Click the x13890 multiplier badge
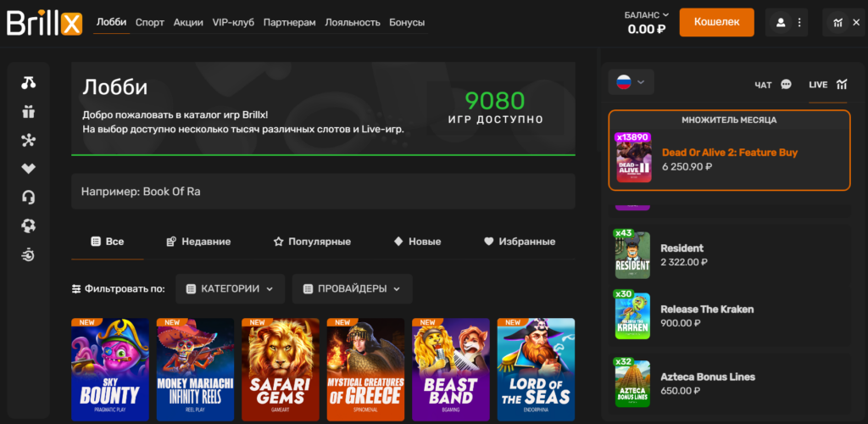This screenshot has height=424, width=868. 632,137
